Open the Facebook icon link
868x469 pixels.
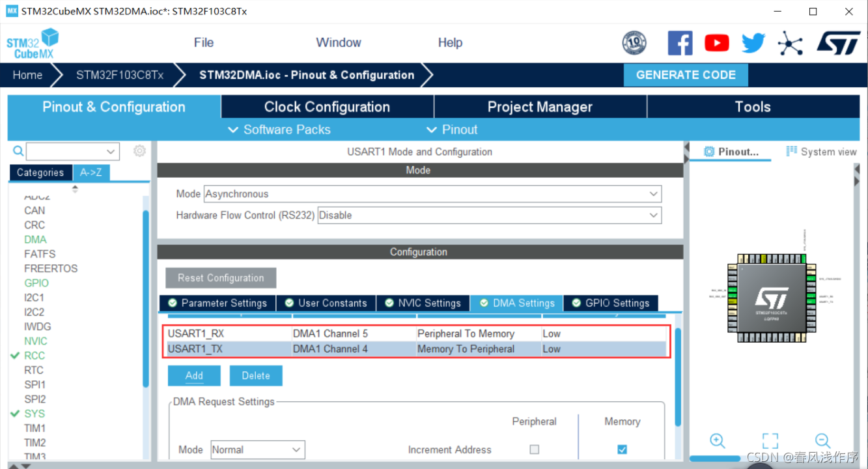[680, 43]
